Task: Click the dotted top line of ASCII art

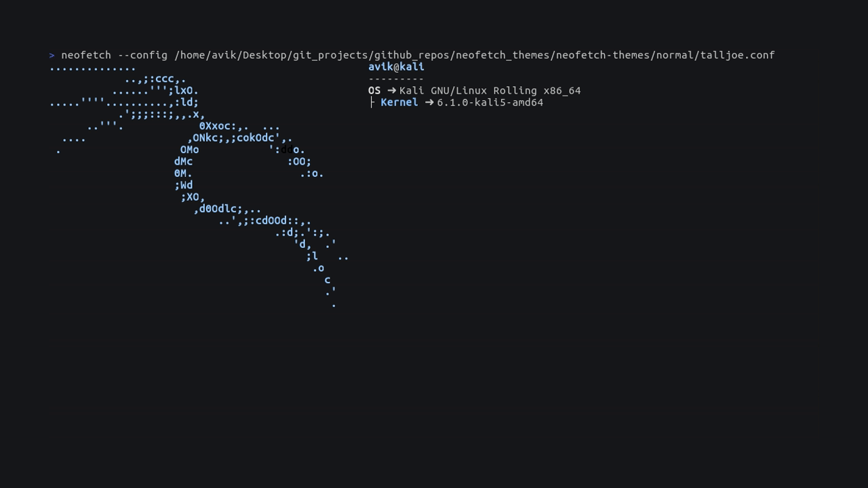Action: 93,68
